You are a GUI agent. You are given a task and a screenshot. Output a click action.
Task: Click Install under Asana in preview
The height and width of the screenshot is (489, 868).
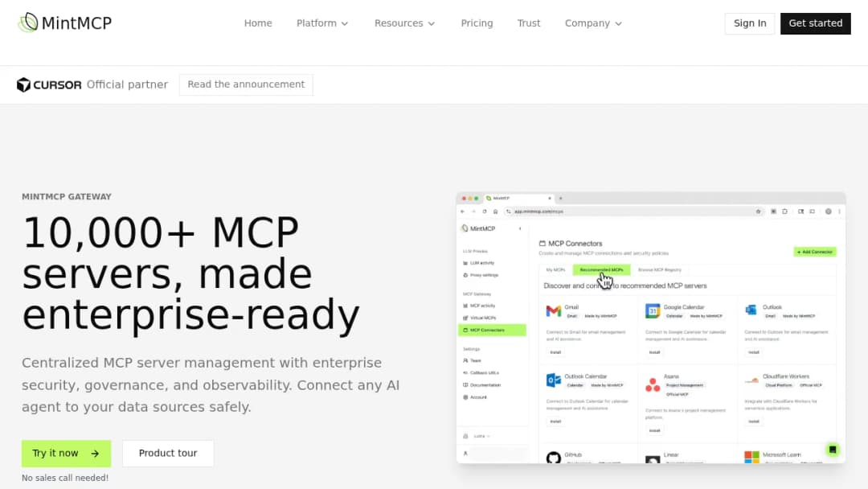pos(654,430)
